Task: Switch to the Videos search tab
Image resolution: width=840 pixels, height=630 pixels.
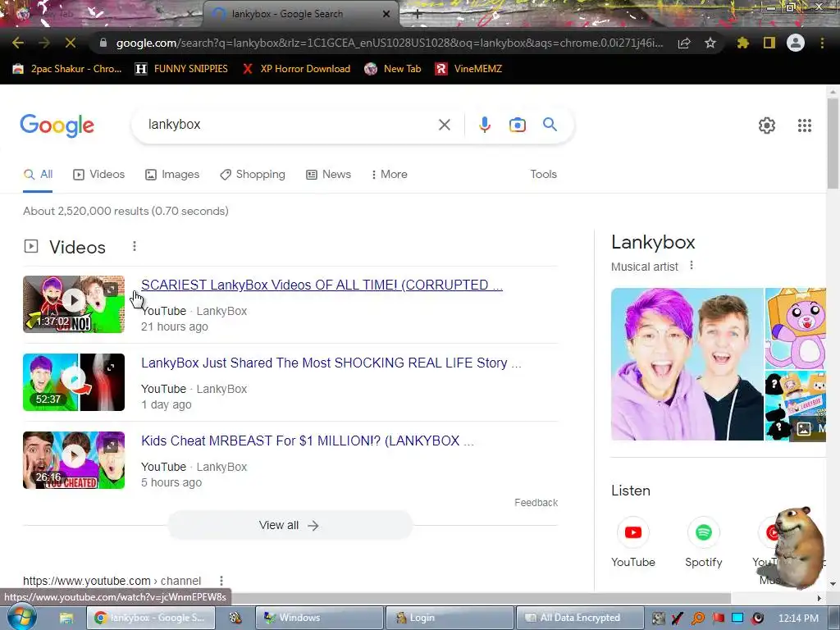Action: click(x=99, y=174)
